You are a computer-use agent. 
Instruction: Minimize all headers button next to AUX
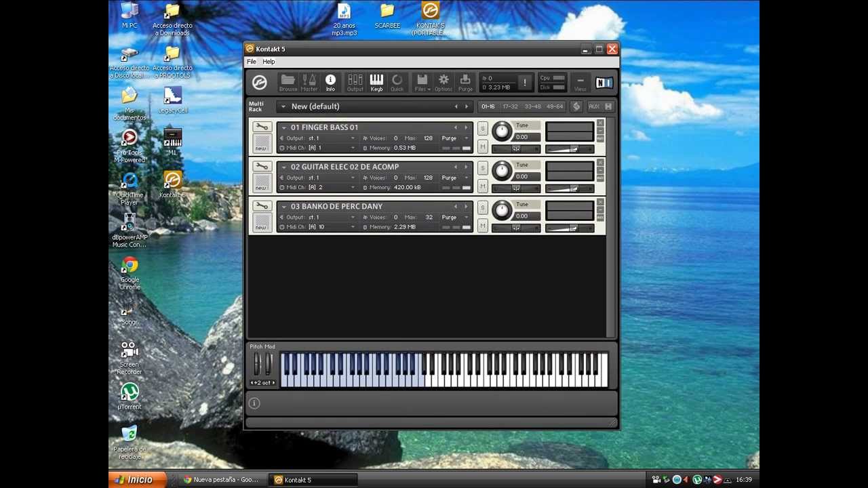coord(608,106)
